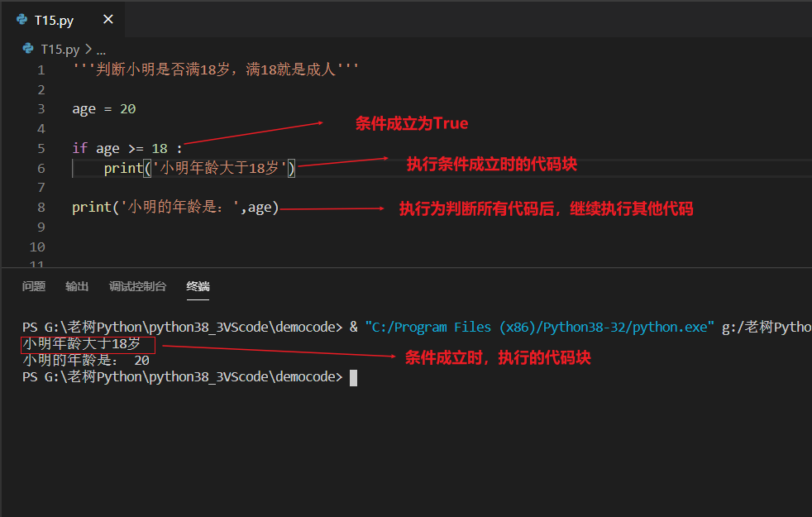Screen dimensions: 812x517
Task: Click the terminal command prompt input area
Action: coord(351,376)
